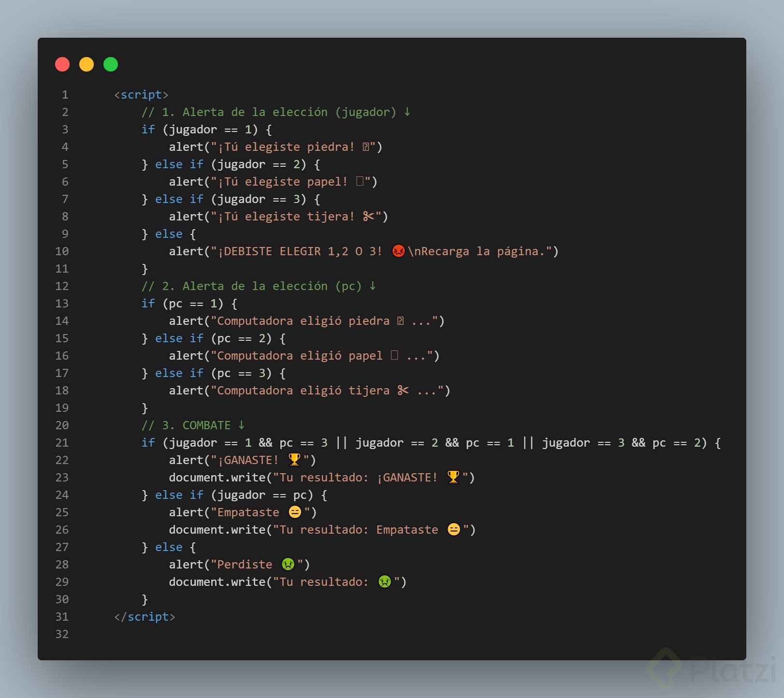Viewport: 784px width, 698px height.
Task: Click the trophy emoji in document.write line 23
Action: pos(453,477)
